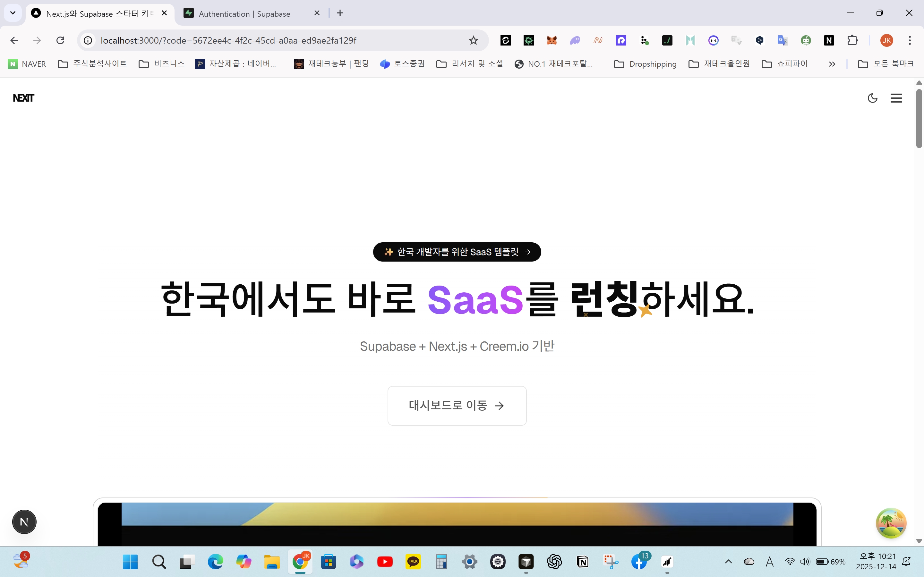Mute system volume from the tray speaker
Screen dimensions: 924x577
point(805,561)
